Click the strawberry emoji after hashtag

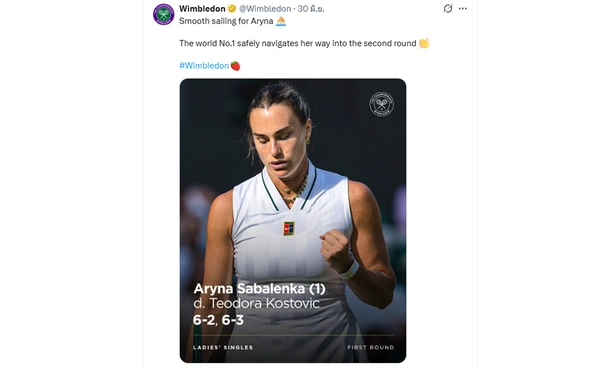pyautogui.click(x=235, y=66)
